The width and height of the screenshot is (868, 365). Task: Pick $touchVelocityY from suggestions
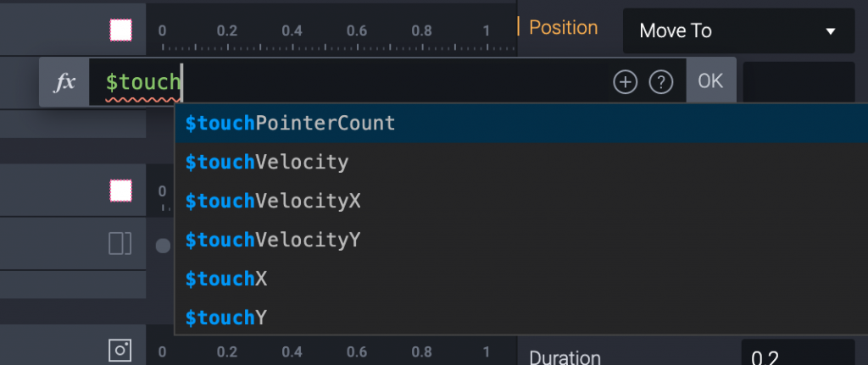(x=273, y=240)
